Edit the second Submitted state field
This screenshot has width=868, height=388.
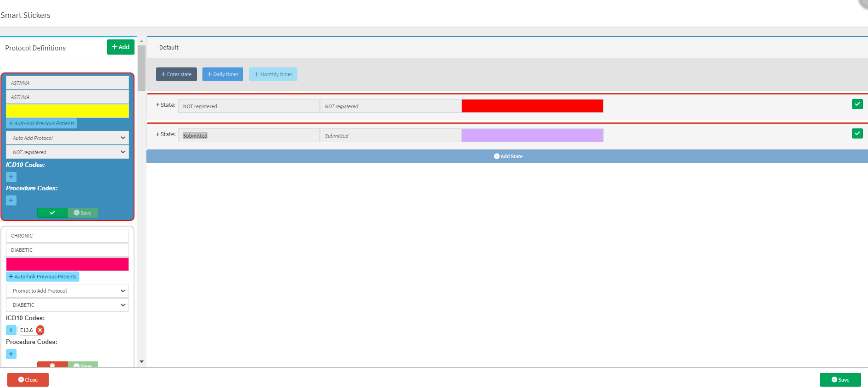coord(391,135)
